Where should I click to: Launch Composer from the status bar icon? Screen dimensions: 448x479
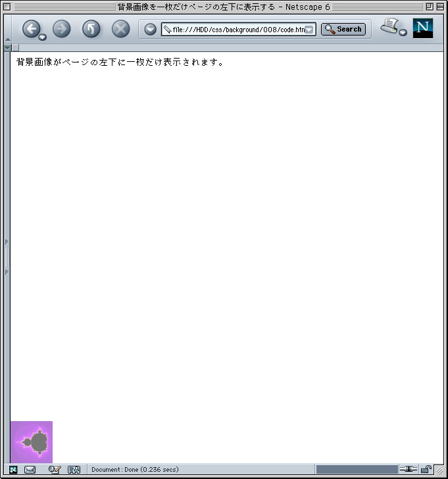54,470
